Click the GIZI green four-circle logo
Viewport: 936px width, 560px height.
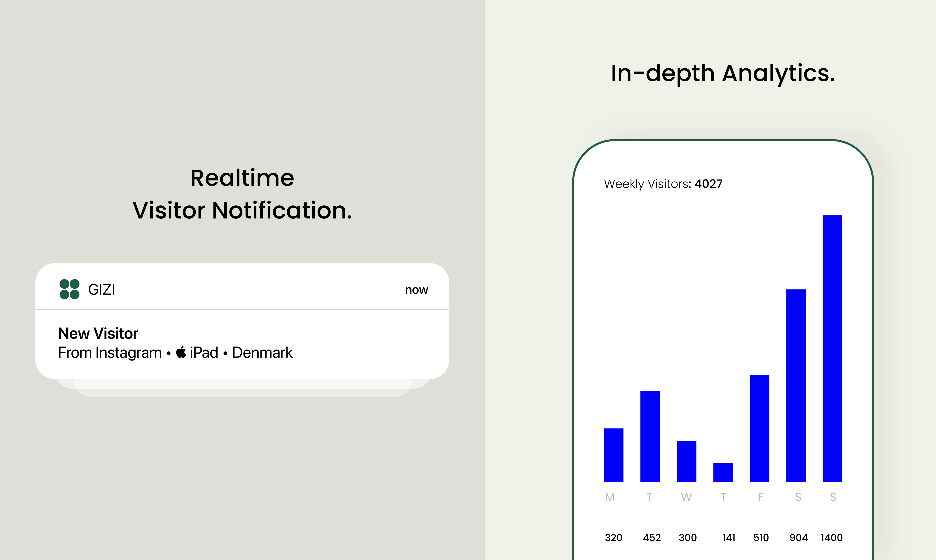click(69, 290)
